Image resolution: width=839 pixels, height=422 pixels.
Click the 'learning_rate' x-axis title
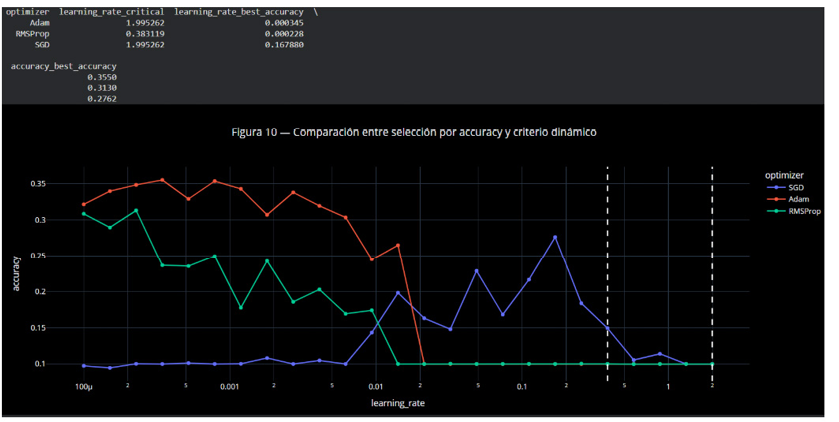click(398, 403)
